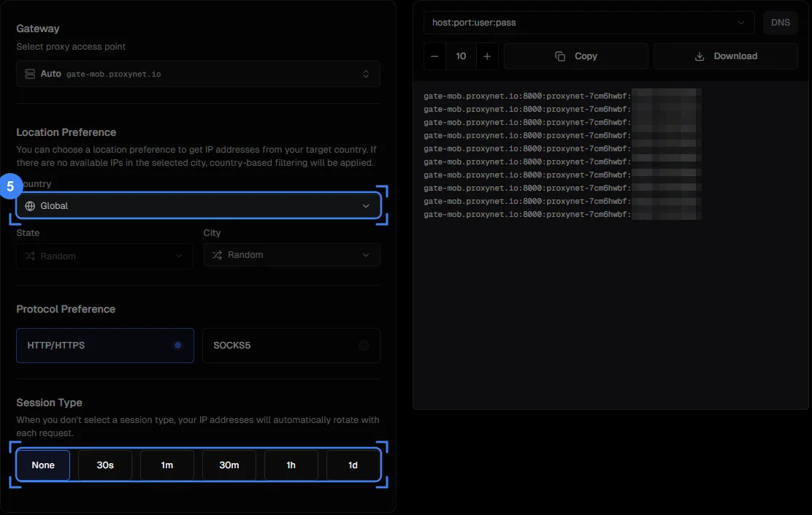Open the Country dropdown showing Global
Viewport: 812px width, 515px height.
[199, 206]
